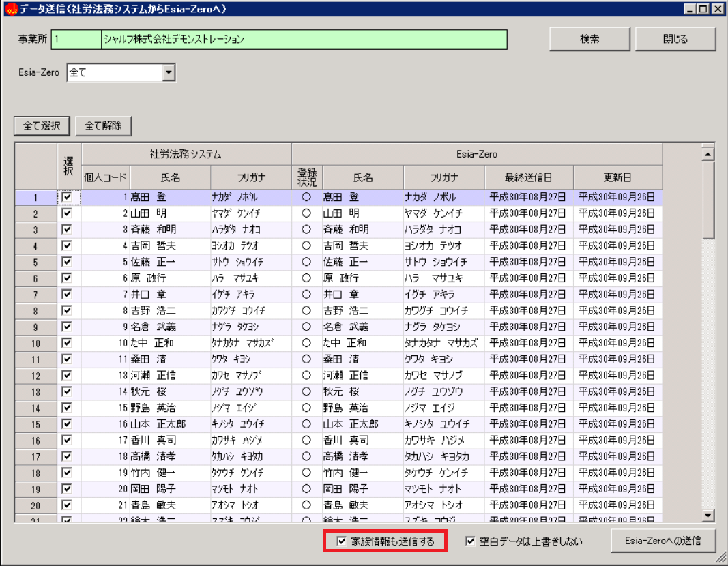This screenshot has width=728, height=566.
Task: Click the 個人コード column header
Action: 105,178
